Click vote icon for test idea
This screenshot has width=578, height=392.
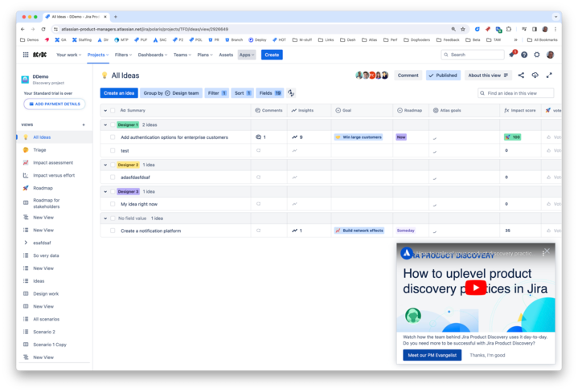pos(548,150)
